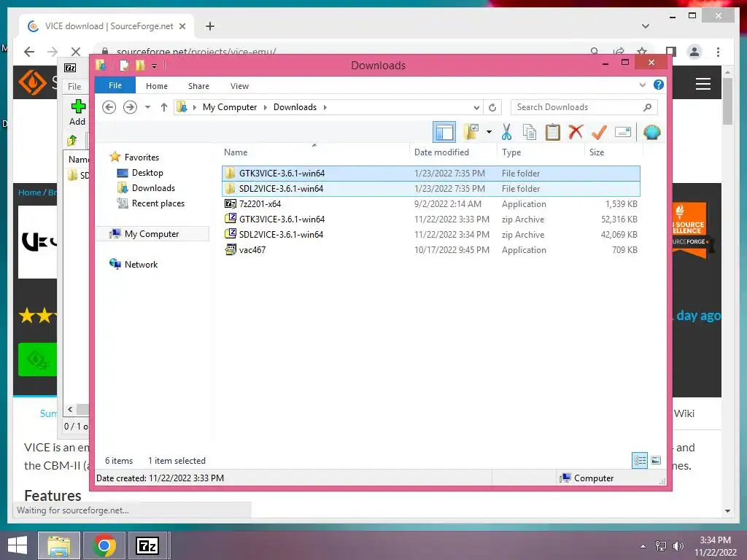Click the Rename toolbar icon
The height and width of the screenshot is (560, 747).
623,133
